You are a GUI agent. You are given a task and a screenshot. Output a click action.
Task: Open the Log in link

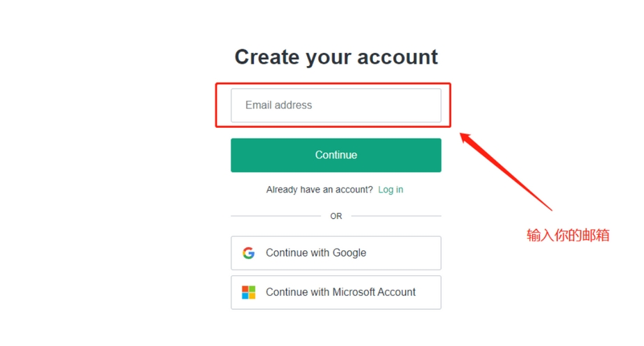[x=390, y=190]
